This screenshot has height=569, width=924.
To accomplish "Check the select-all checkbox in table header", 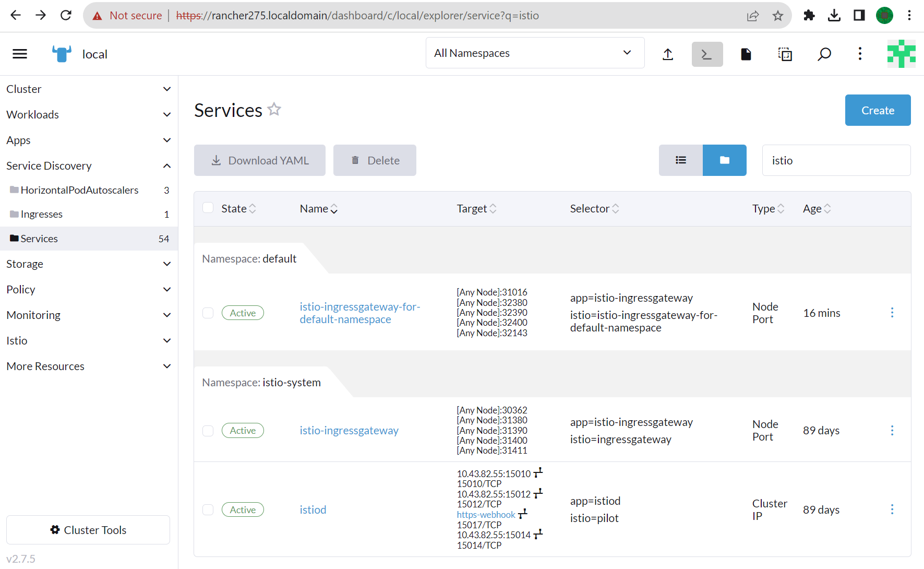I will click(x=208, y=208).
